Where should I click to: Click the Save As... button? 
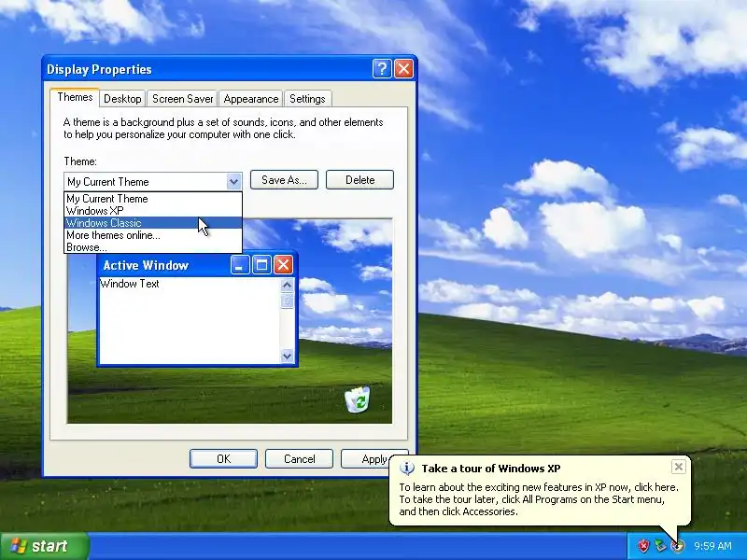[x=284, y=180]
